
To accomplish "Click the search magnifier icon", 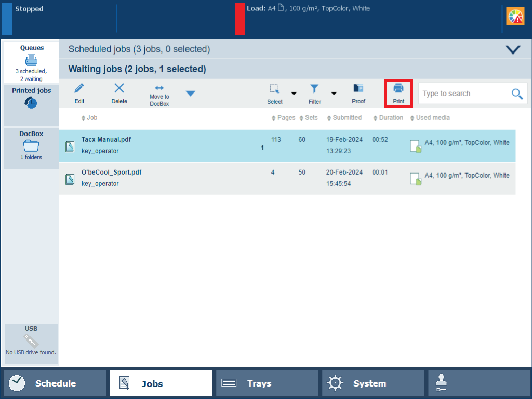I will click(516, 94).
